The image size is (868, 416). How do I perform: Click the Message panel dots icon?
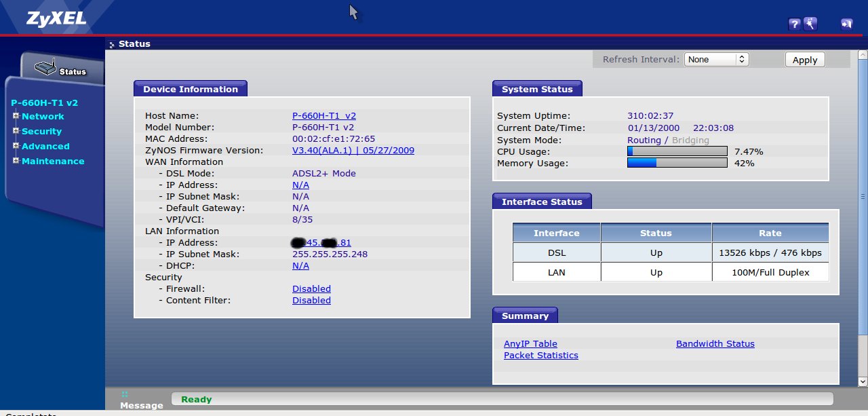[125, 394]
